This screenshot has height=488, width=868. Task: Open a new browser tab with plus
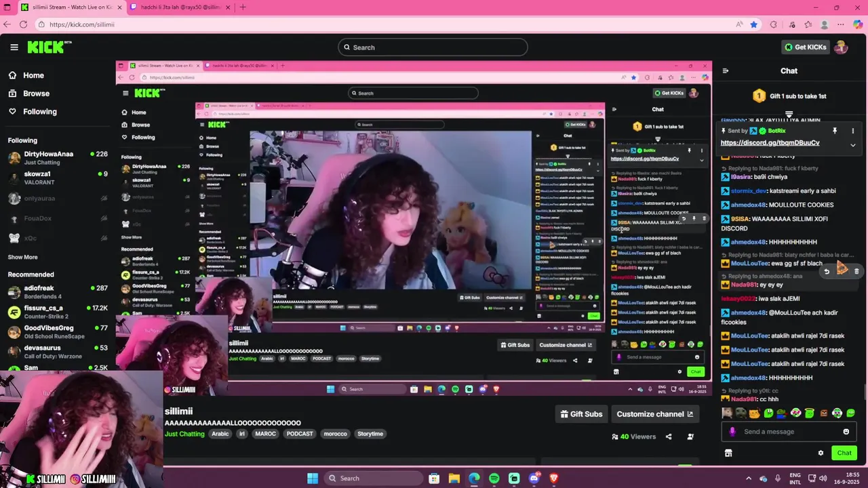243,7
